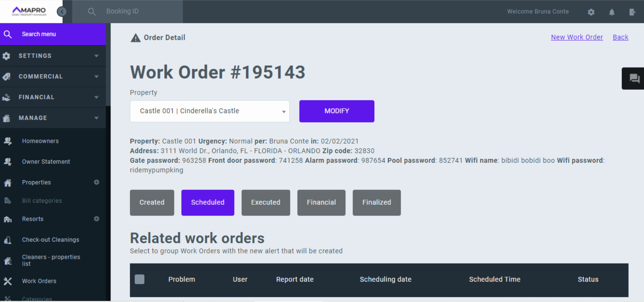
Task: Select the Finalized status tab
Action: tap(376, 202)
